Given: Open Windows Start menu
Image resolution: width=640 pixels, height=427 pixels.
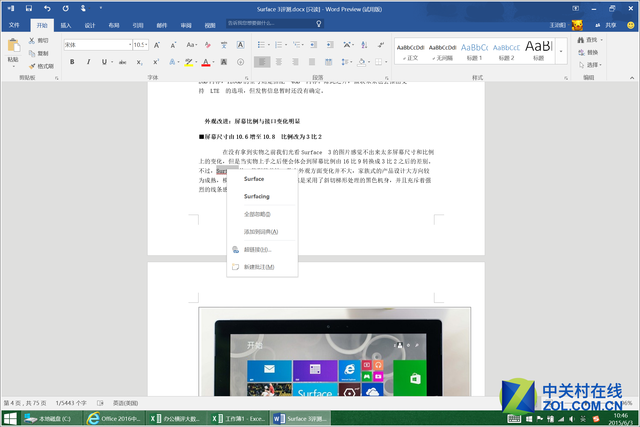Looking at the screenshot, I should 10,419.
